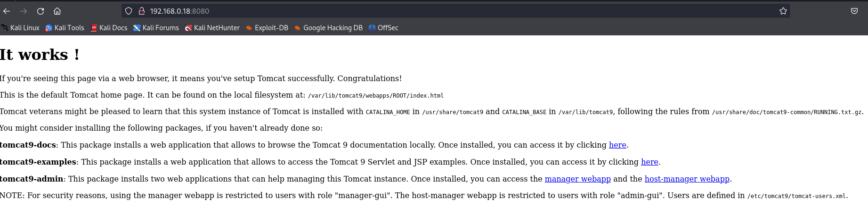Click the /var/lib/tomcat9/webapps/ROOT/index.html path

point(376,95)
